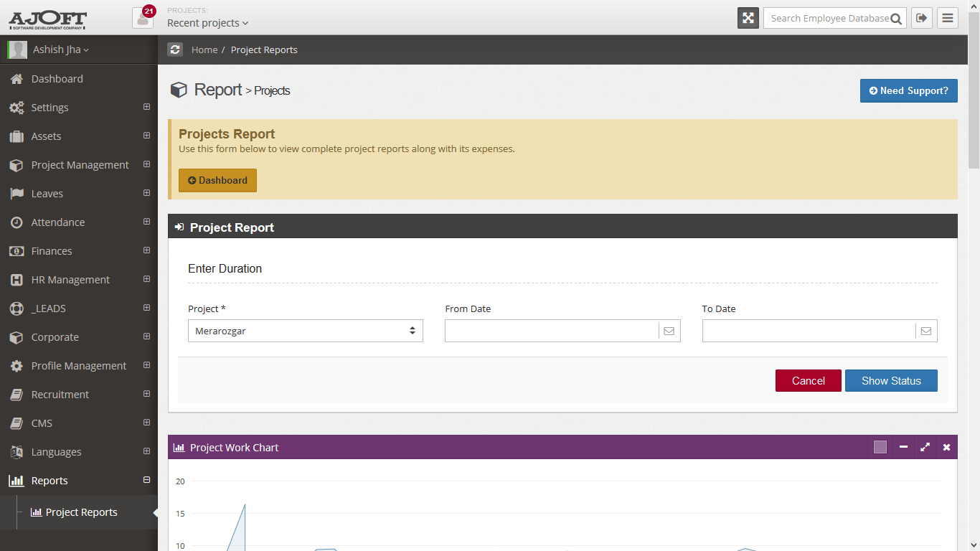This screenshot has width=980, height=551.
Task: Click the Leaves flag icon
Action: 17,194
